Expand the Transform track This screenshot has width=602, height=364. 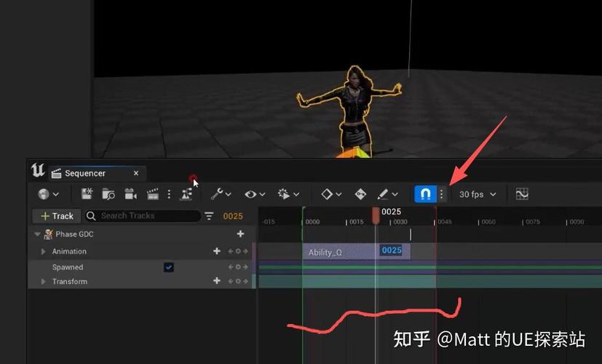pyautogui.click(x=44, y=282)
